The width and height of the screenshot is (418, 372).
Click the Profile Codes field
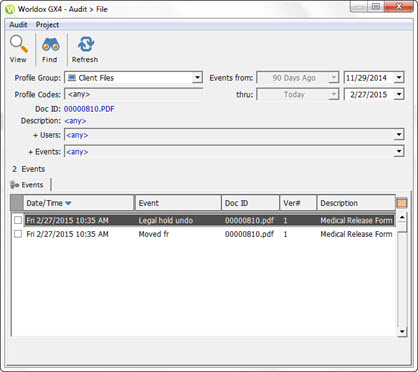133,94
